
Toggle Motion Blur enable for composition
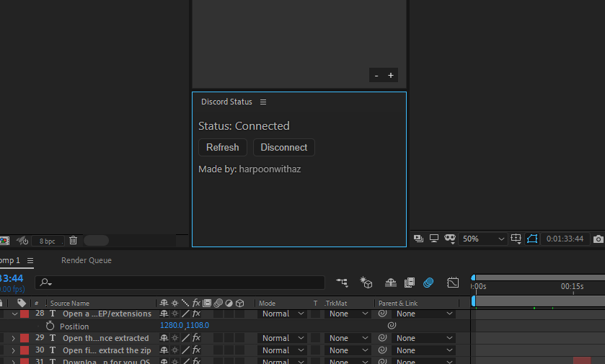coord(428,283)
